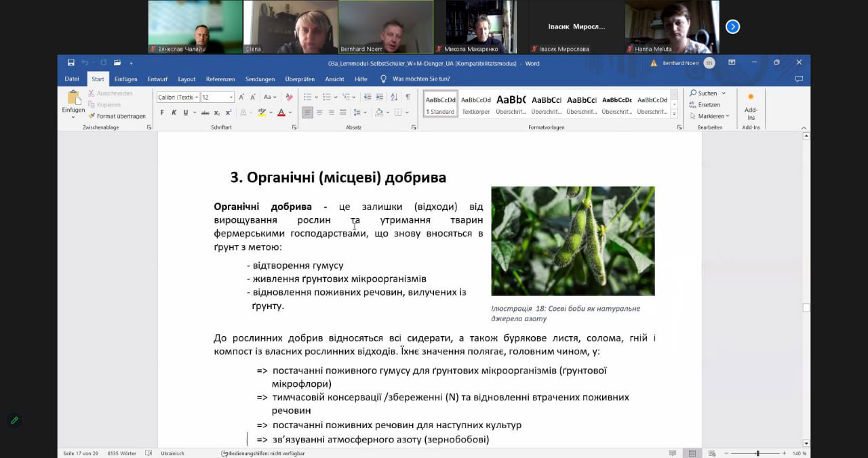Toggle paragraph marks display
868x458 pixels.
408,97
